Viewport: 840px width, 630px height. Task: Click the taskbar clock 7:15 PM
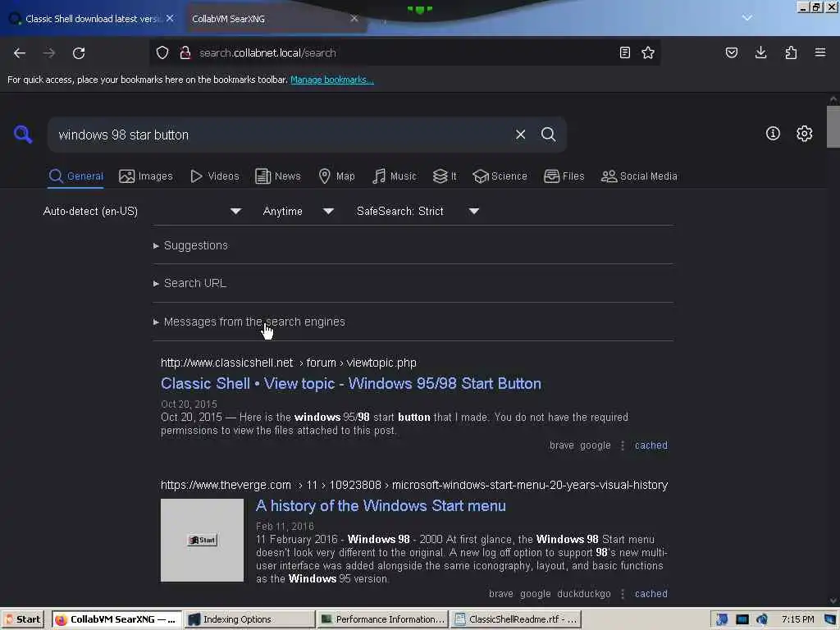pos(797,619)
